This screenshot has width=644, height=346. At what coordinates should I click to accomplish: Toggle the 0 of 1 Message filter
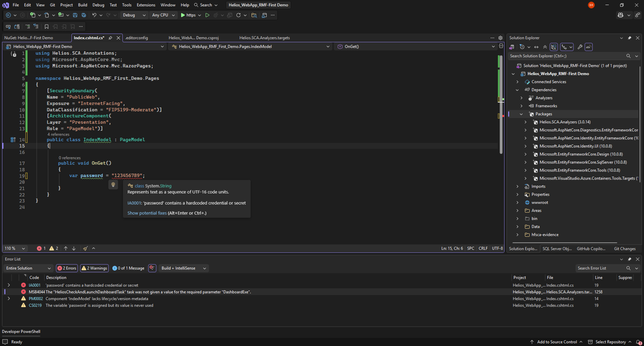coord(128,268)
